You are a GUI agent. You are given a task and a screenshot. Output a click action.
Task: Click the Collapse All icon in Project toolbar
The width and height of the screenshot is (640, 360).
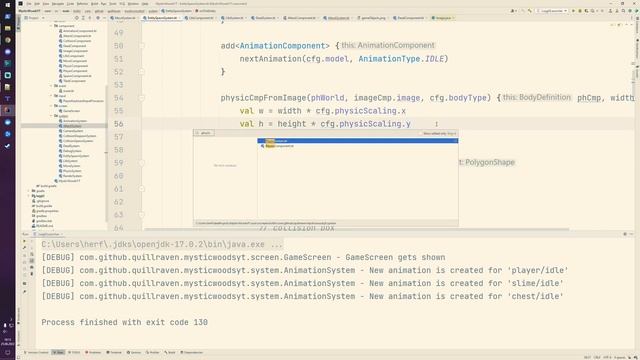(x=89, y=18)
